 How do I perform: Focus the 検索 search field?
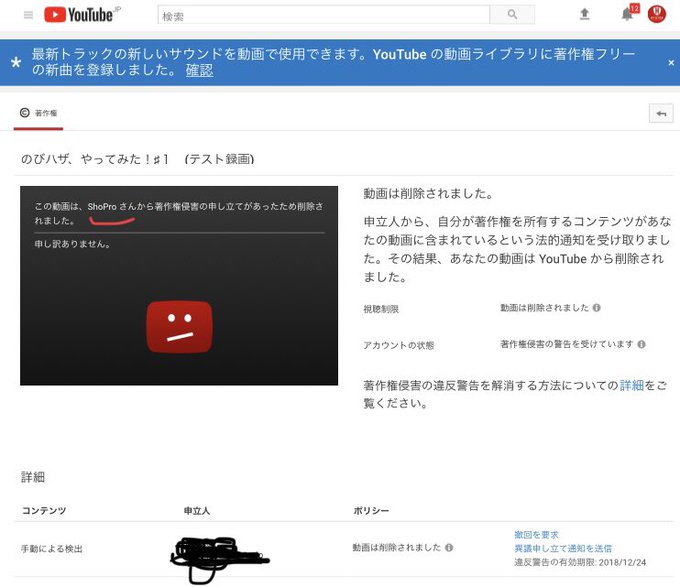click(x=324, y=15)
